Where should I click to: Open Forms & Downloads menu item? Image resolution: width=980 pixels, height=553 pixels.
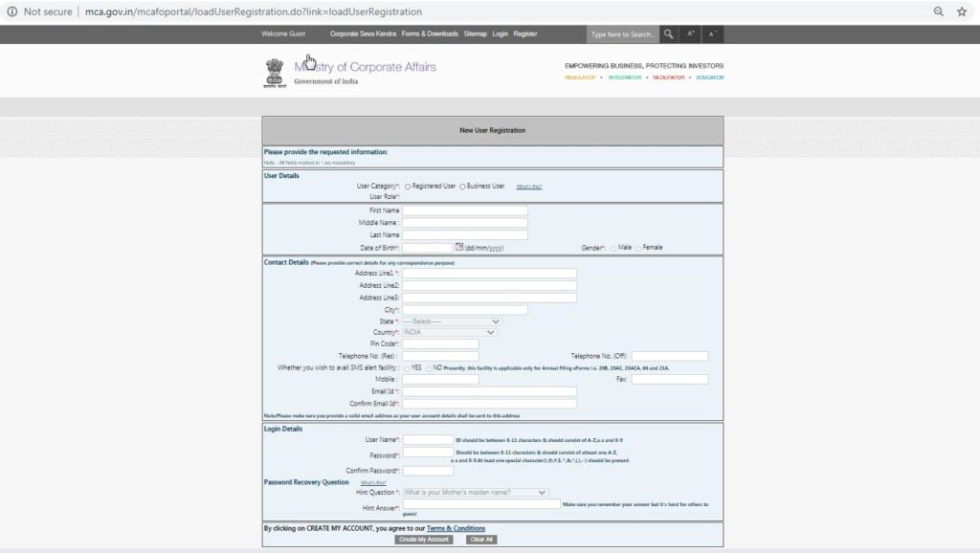[430, 33]
